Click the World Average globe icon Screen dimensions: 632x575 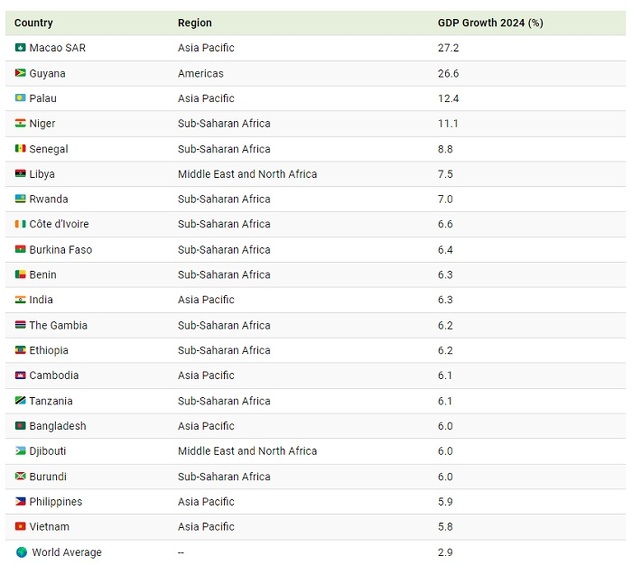[x=21, y=552]
